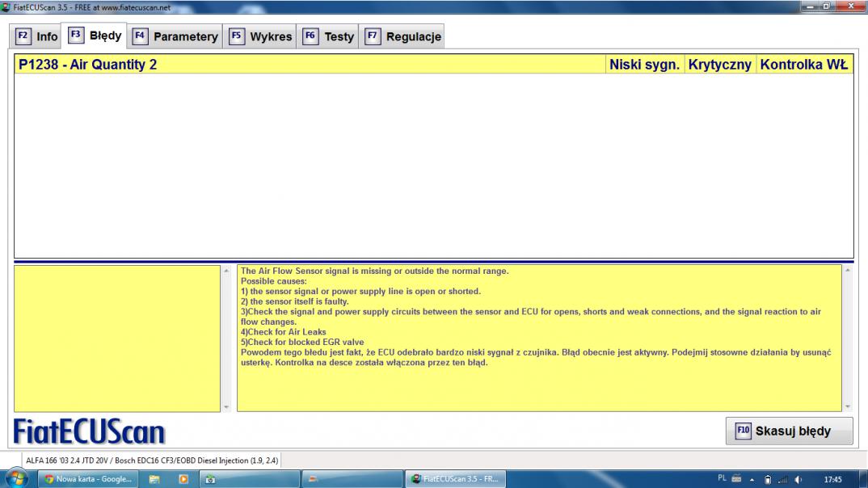This screenshot has height=488, width=868.
Task: Maximize or restore the FiatECUScan window
Action: click(x=827, y=6)
